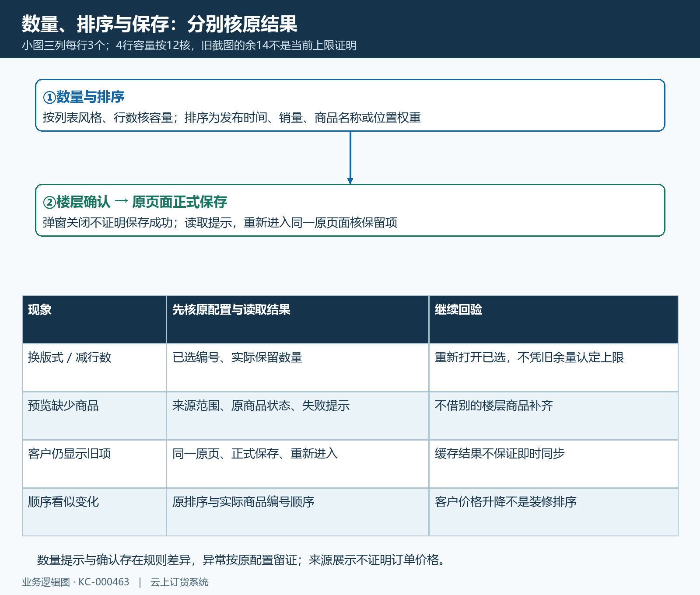Click the heading "①数量与排序"

click(84, 97)
